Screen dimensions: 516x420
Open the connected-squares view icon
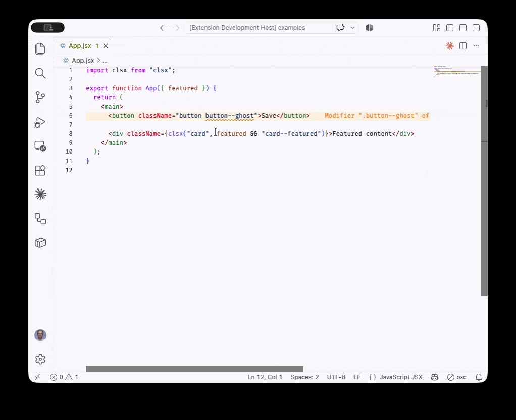click(40, 219)
